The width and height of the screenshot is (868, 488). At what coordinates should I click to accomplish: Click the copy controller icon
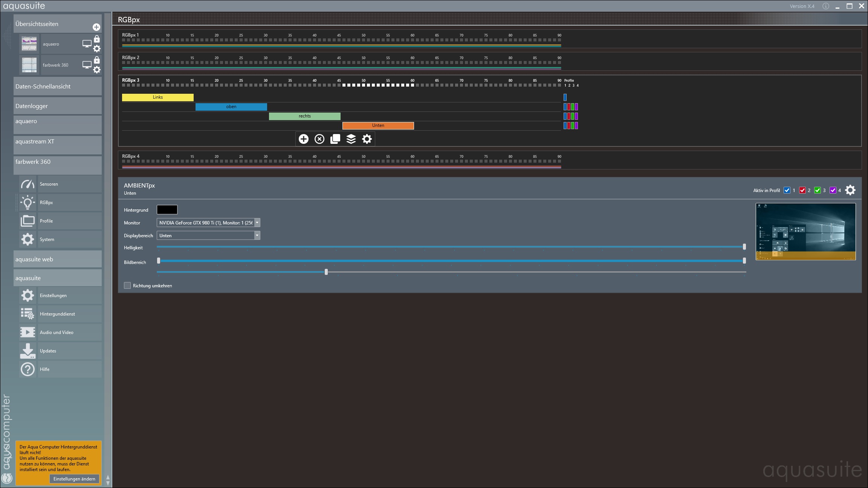[335, 139]
